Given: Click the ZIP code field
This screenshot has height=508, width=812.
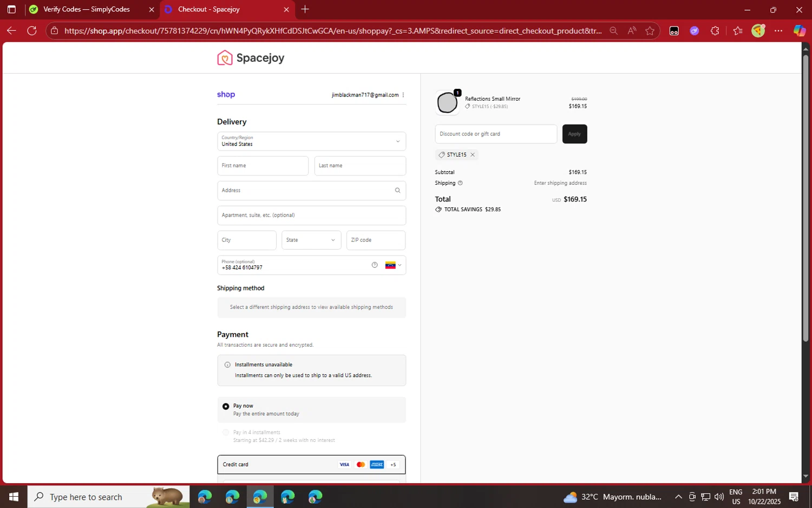Looking at the screenshot, I should 376,240.
